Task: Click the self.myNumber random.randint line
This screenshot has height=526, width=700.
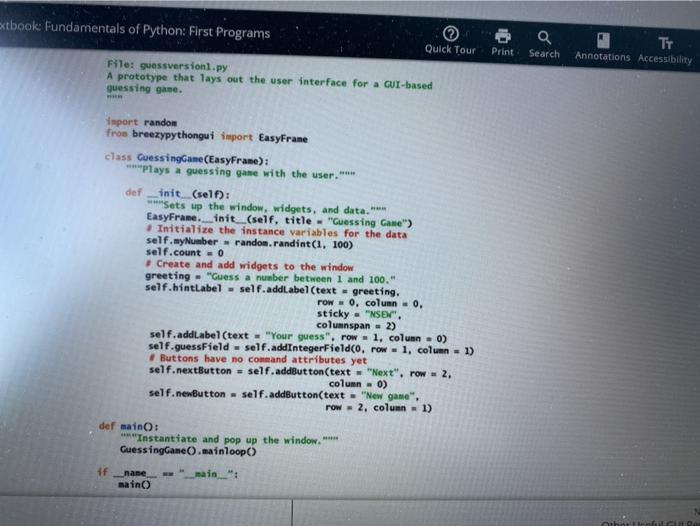Action: (249, 242)
